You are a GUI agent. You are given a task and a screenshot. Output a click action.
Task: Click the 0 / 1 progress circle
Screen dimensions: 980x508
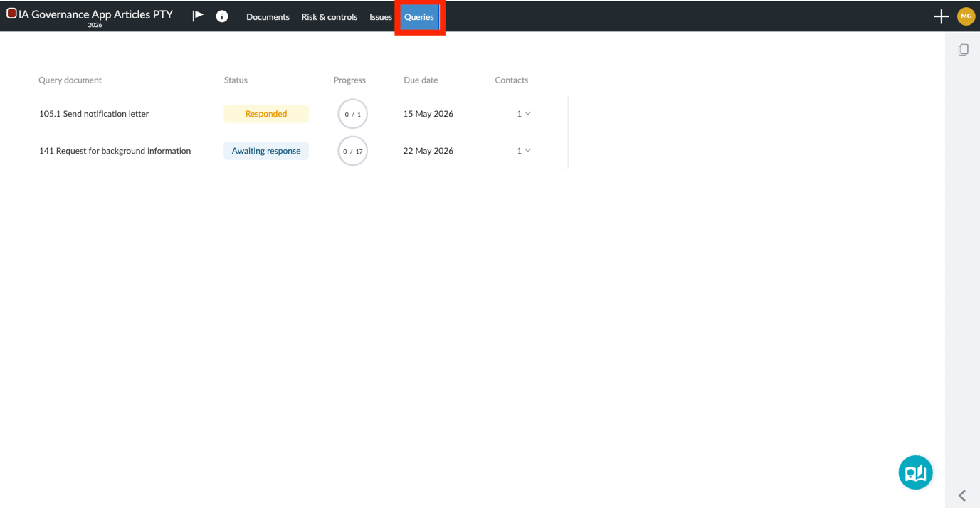353,114
